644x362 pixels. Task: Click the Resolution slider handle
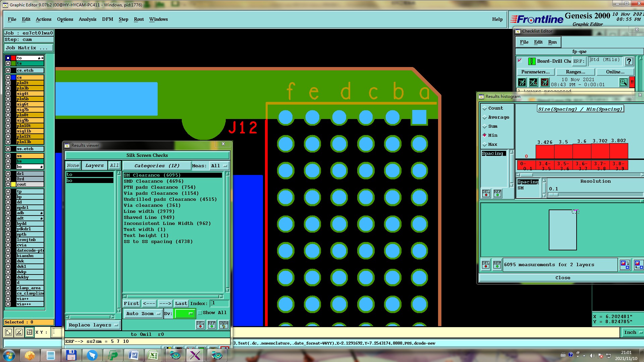(553, 195)
